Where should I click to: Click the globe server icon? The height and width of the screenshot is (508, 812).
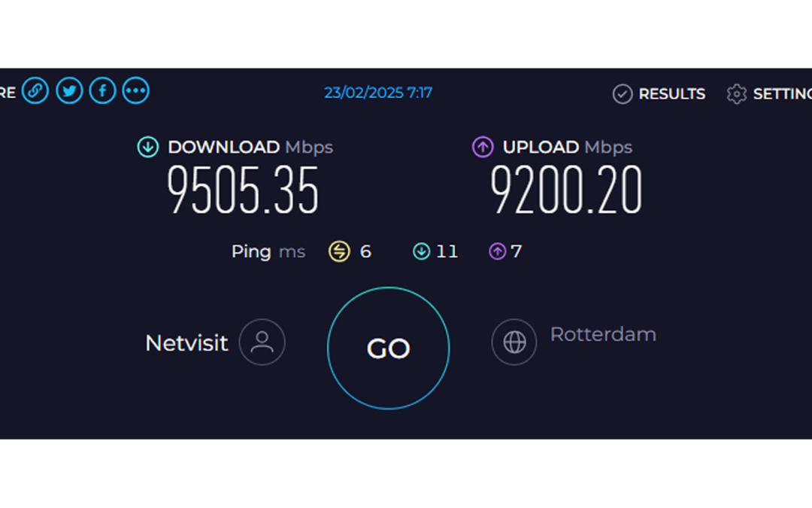514,342
